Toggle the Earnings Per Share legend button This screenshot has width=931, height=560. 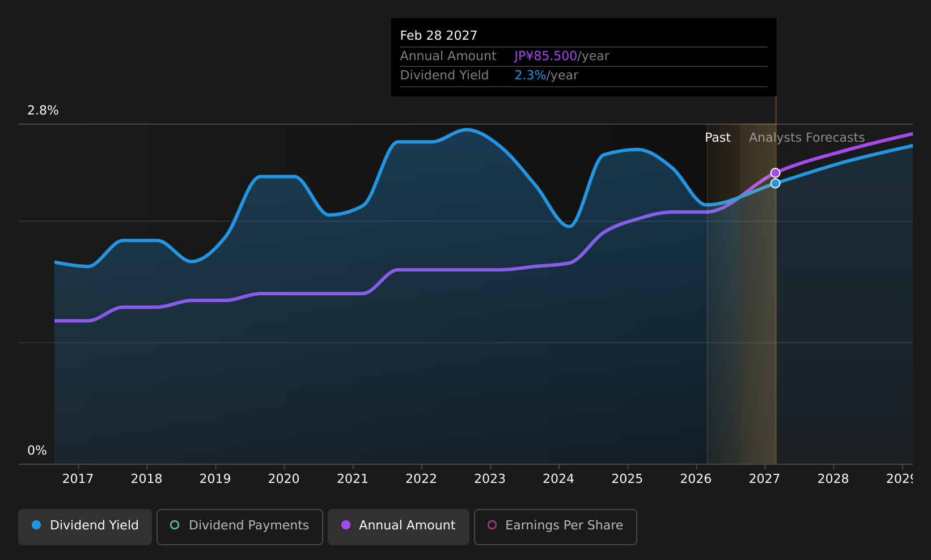point(556,527)
